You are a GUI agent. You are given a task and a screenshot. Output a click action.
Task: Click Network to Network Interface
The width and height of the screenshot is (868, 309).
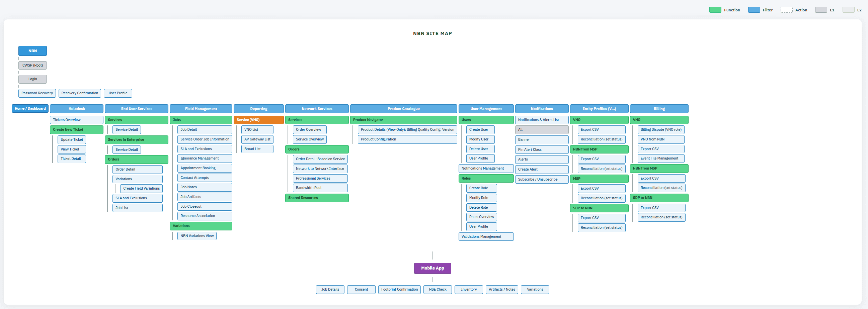point(320,169)
